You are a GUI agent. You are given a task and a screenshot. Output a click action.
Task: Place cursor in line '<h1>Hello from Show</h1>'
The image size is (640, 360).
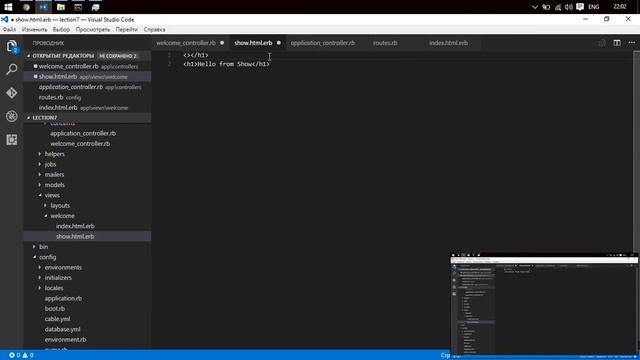click(227, 64)
